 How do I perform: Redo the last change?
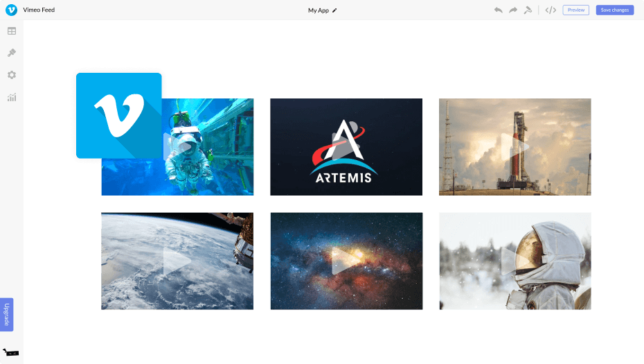tap(513, 10)
